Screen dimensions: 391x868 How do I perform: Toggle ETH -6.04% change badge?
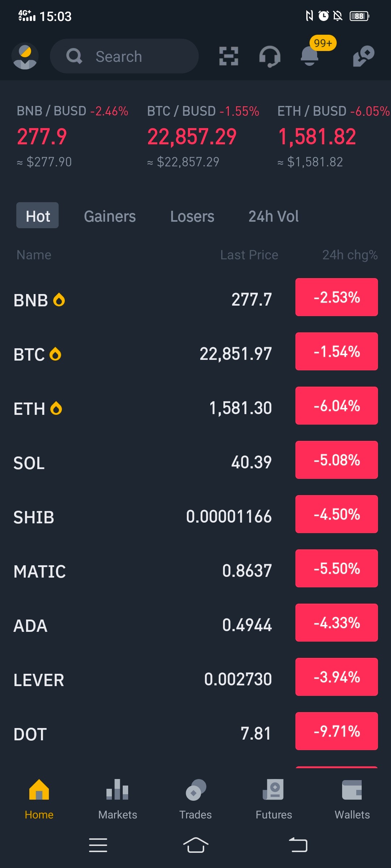[x=337, y=405]
